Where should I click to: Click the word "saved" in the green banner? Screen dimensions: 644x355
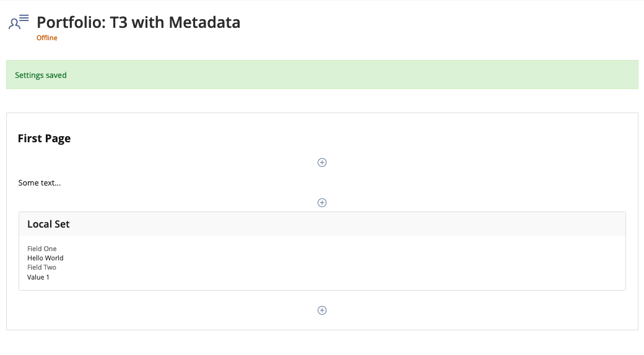tap(56, 75)
